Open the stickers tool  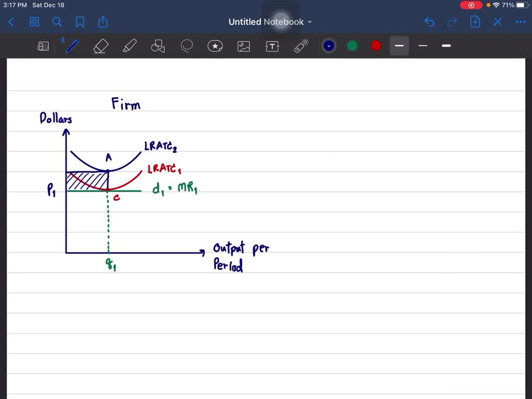[x=215, y=46]
